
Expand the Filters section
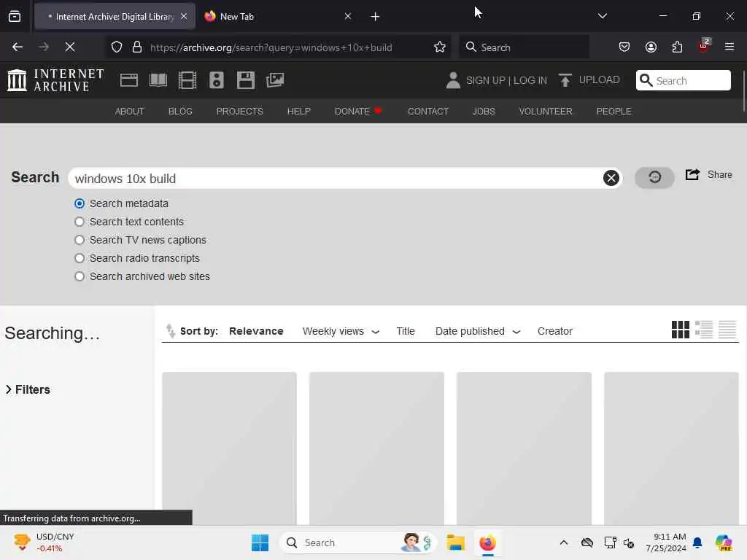(28, 389)
